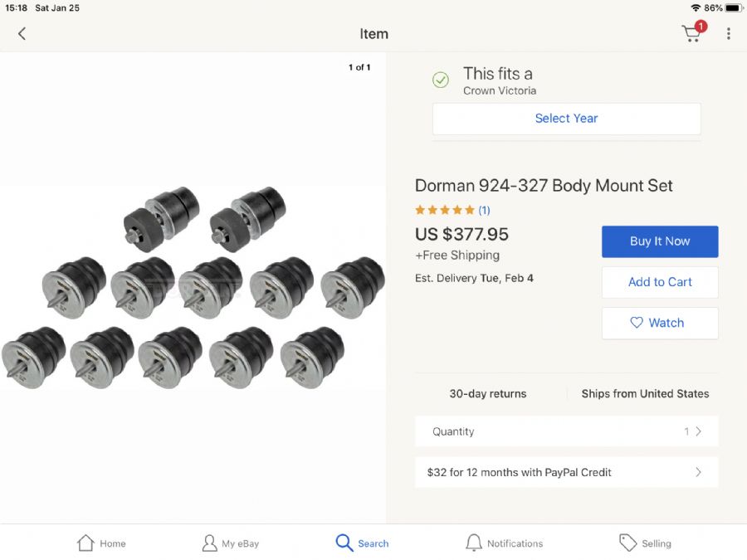
Task: Tap the heart Watch button
Action: (660, 323)
